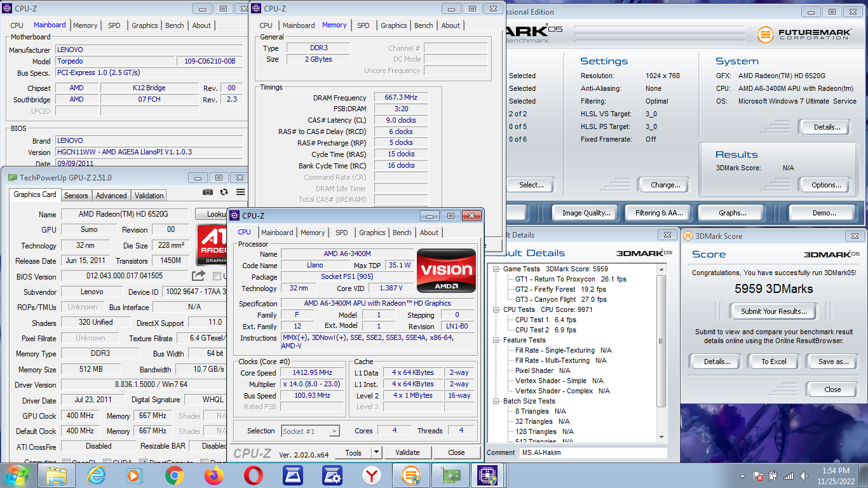The width and height of the screenshot is (868, 488).
Task: Click the network signal tray icon
Action: [789, 476]
